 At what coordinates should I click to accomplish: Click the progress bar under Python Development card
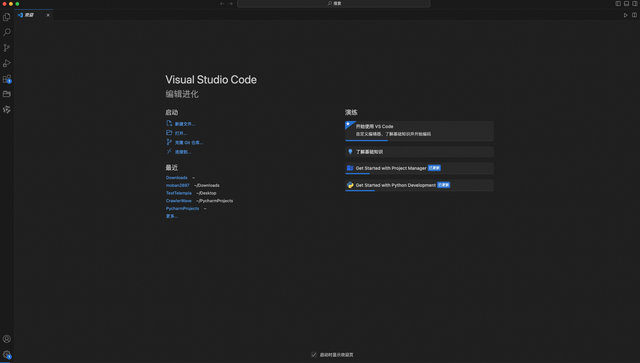(x=360, y=191)
